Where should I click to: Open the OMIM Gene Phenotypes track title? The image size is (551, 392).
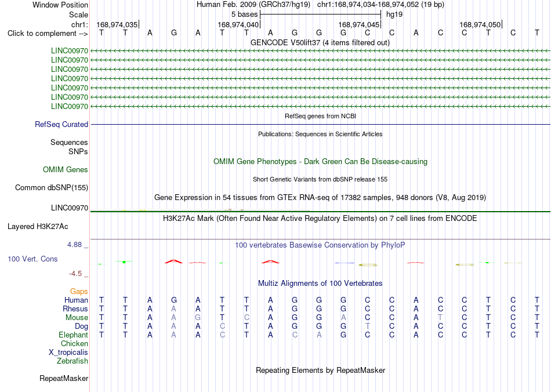321,162
